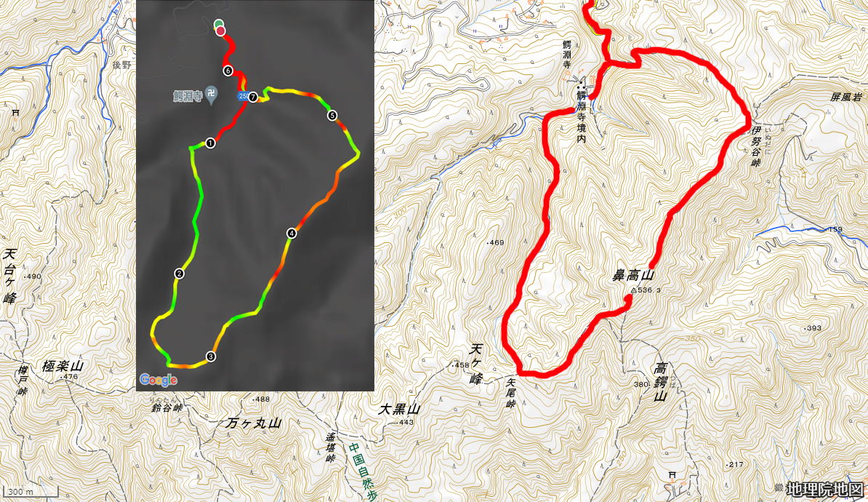Click the 300 m scale bar
Image resolution: width=868 pixels, height=502 pixels.
tap(31, 492)
